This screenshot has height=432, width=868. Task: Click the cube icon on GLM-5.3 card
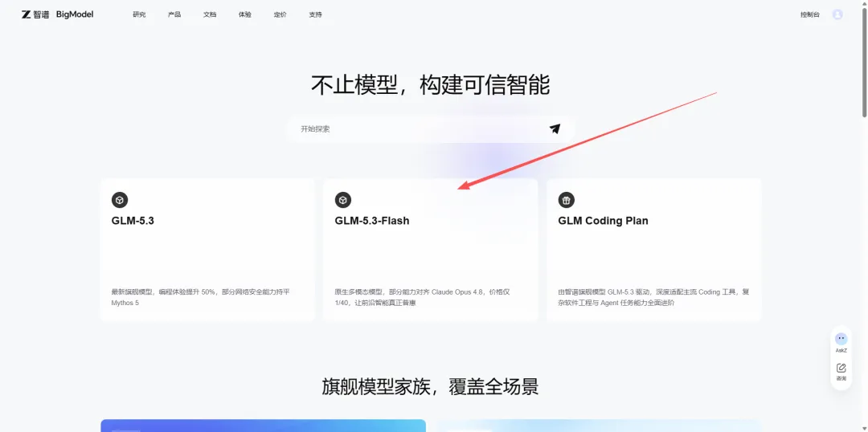120,200
